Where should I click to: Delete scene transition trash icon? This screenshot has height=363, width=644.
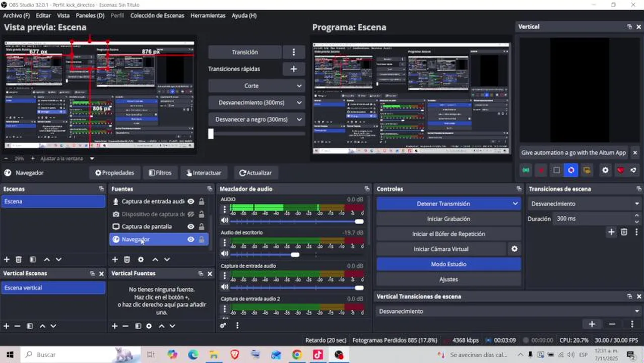(624, 232)
